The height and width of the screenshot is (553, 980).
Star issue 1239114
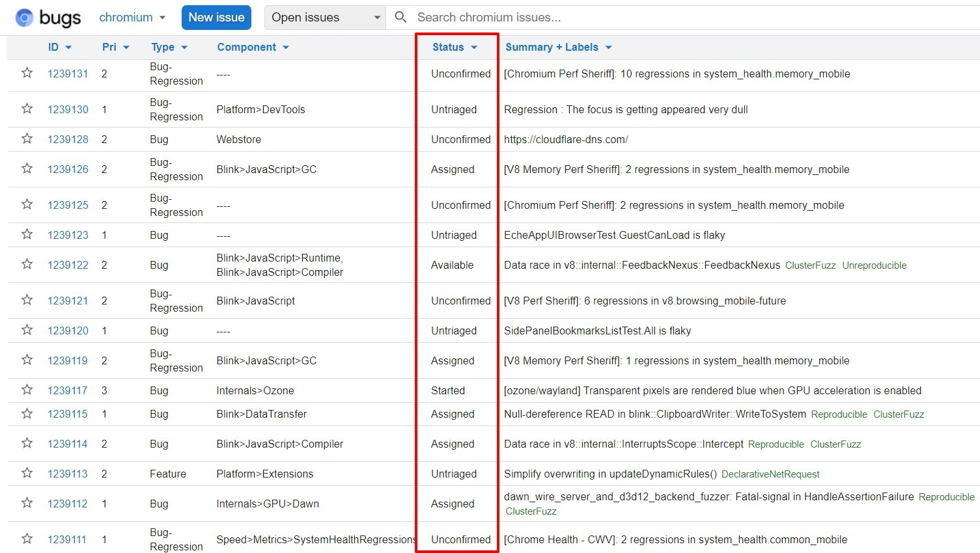[27, 443]
